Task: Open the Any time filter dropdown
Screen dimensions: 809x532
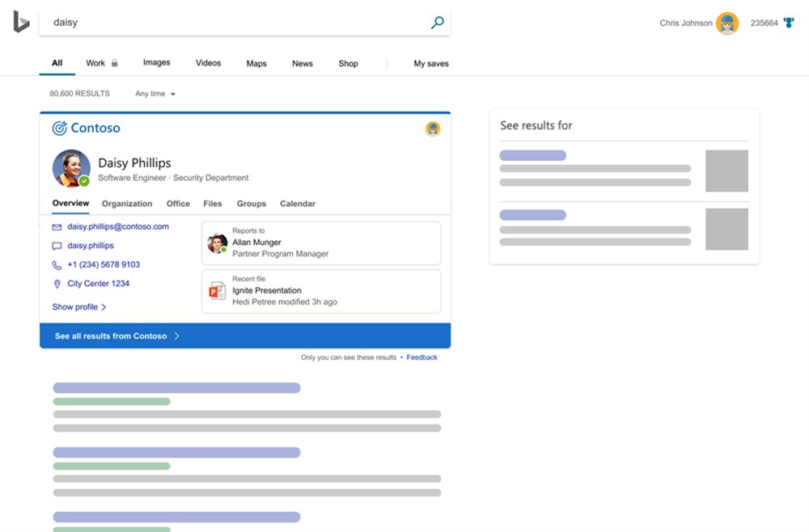Action: click(x=155, y=94)
